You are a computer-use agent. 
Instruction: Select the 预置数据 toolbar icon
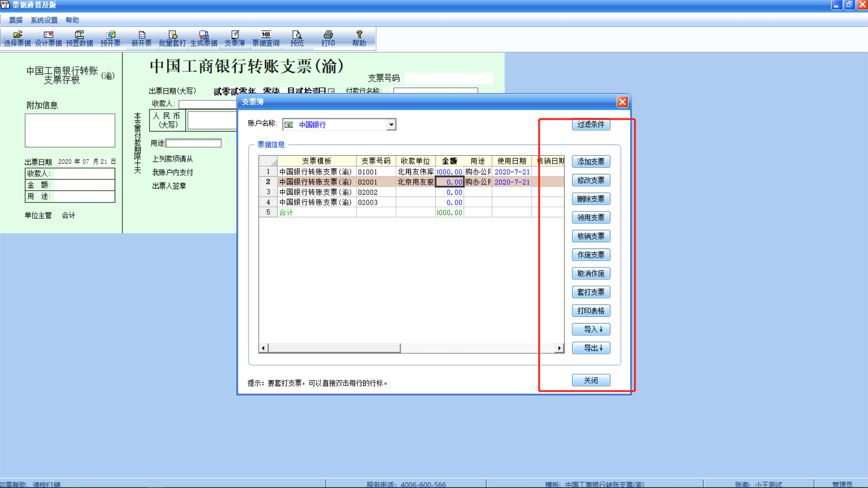point(80,38)
